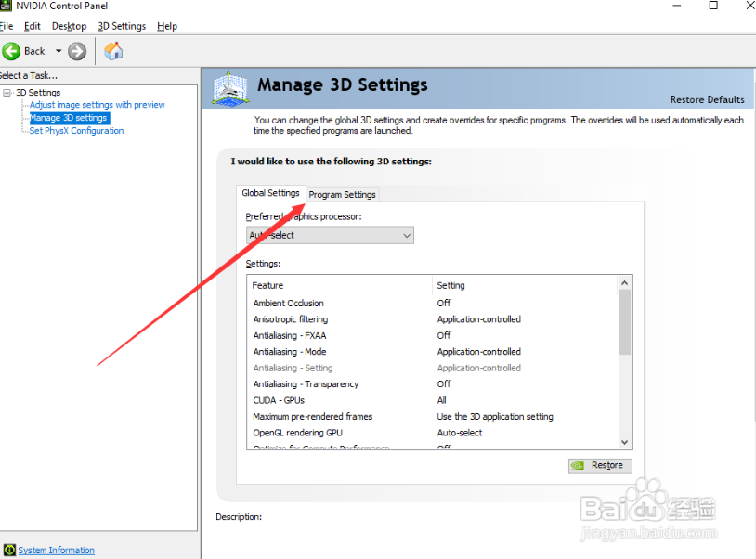Screen dimensions: 756x559
Task: Click the Manage 3D Settings header icon
Action: (x=230, y=88)
